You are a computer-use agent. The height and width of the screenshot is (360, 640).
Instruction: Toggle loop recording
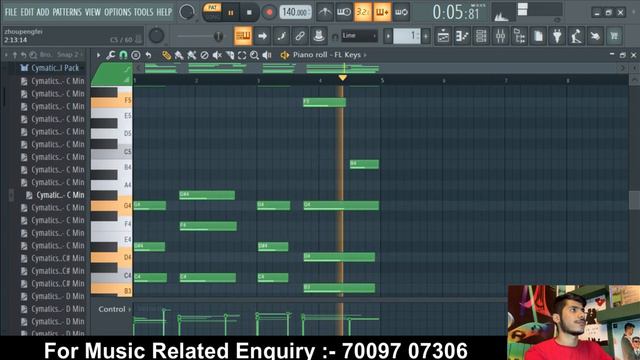[x=401, y=12]
